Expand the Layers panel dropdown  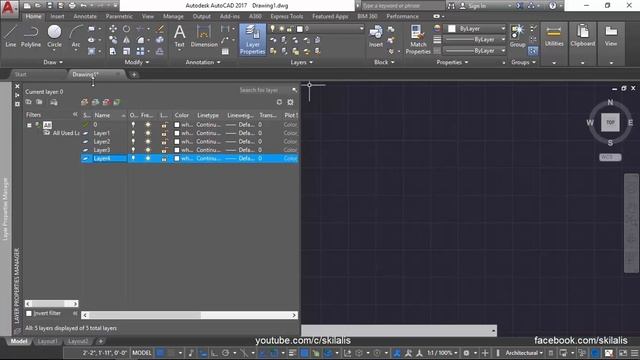pos(302,62)
